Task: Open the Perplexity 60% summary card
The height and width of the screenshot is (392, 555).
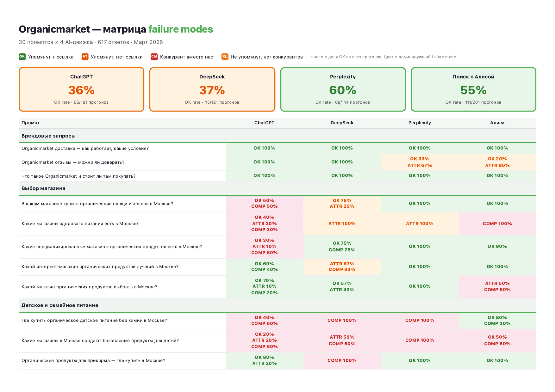Action: click(x=343, y=89)
